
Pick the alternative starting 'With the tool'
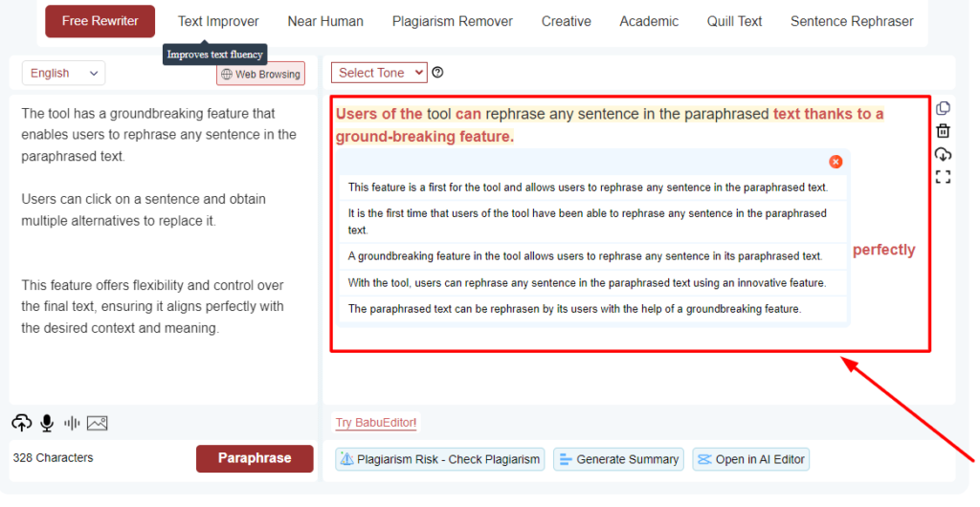[587, 283]
